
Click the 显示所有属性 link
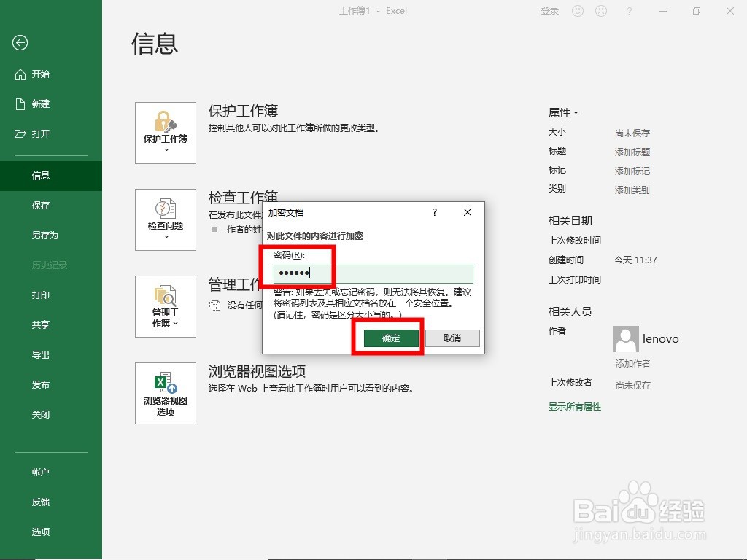[575, 407]
